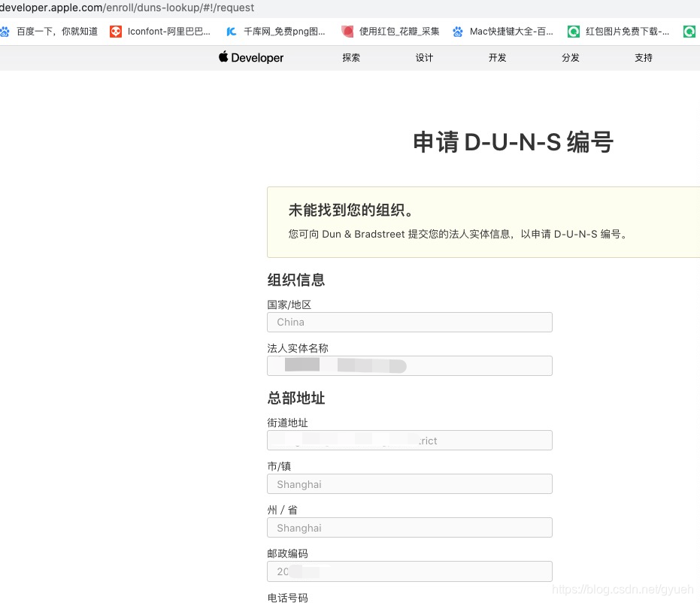Click the 邮政编码 field label
The image size is (700, 603).
[287, 553]
